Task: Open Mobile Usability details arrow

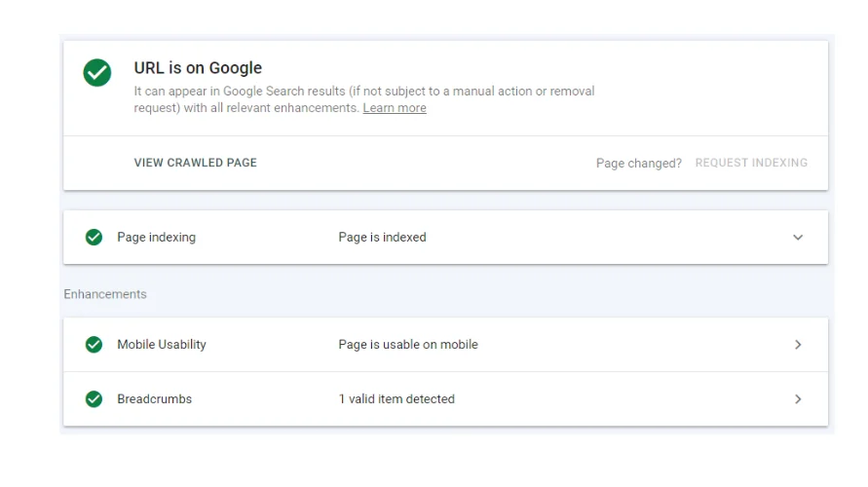Action: click(798, 345)
